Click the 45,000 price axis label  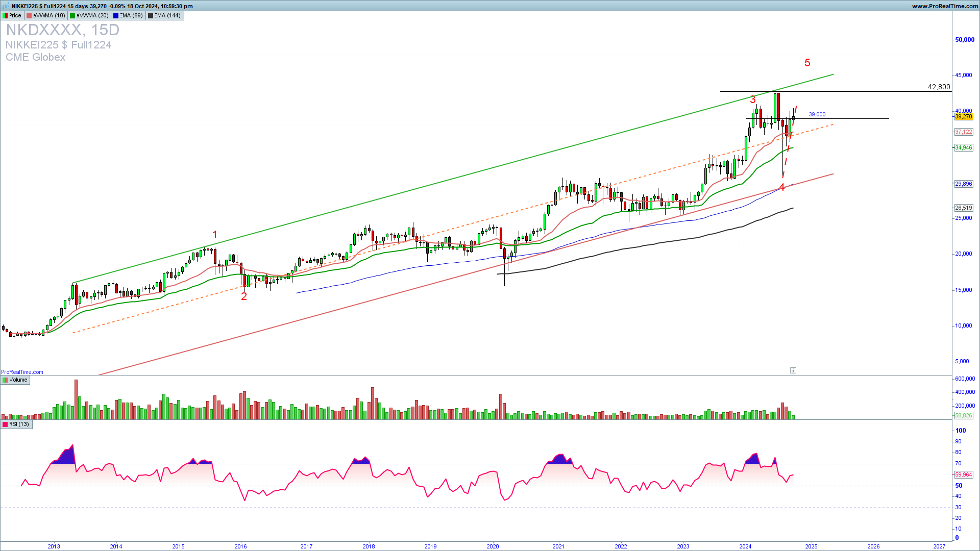click(x=964, y=75)
